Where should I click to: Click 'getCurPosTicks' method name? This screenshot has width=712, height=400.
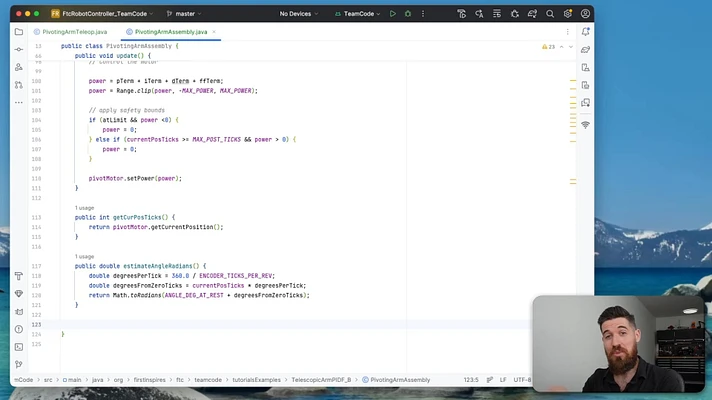pyautogui.click(x=137, y=217)
